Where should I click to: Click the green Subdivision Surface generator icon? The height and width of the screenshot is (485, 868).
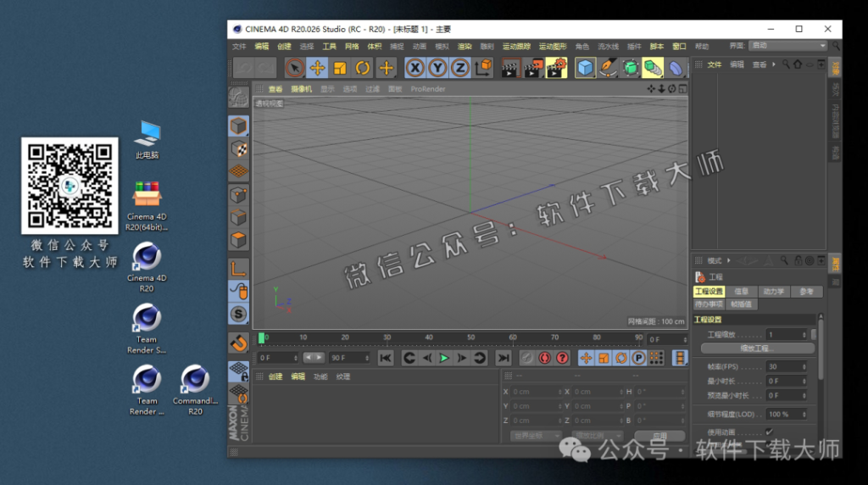[631, 68]
